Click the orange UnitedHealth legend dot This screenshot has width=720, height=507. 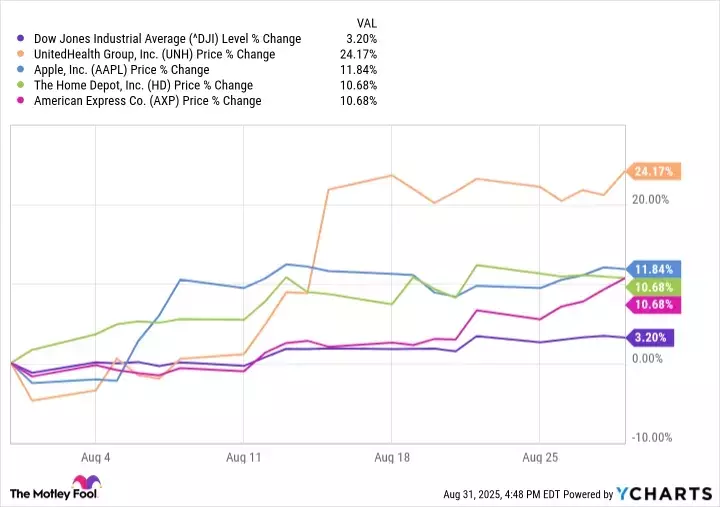(x=22, y=55)
